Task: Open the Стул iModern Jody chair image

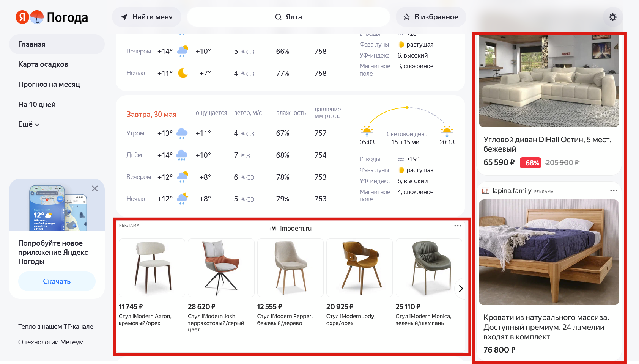Action: click(x=359, y=268)
